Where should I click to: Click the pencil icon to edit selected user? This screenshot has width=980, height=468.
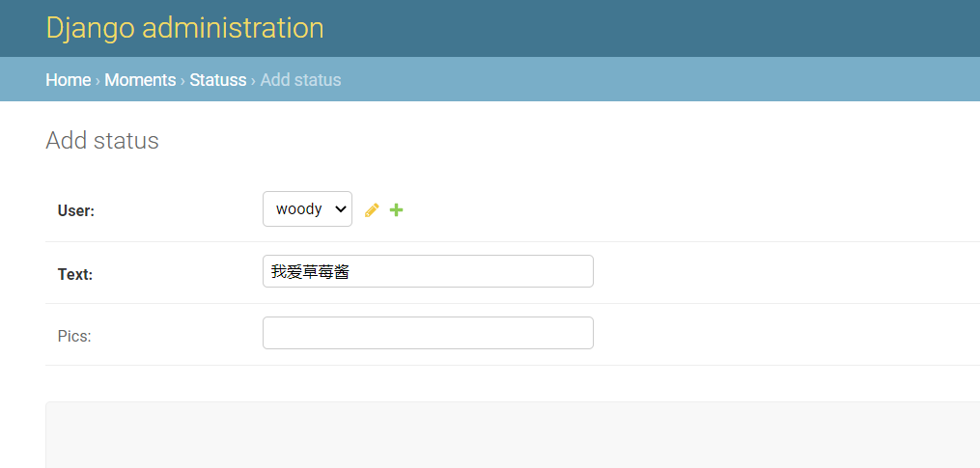(x=372, y=210)
